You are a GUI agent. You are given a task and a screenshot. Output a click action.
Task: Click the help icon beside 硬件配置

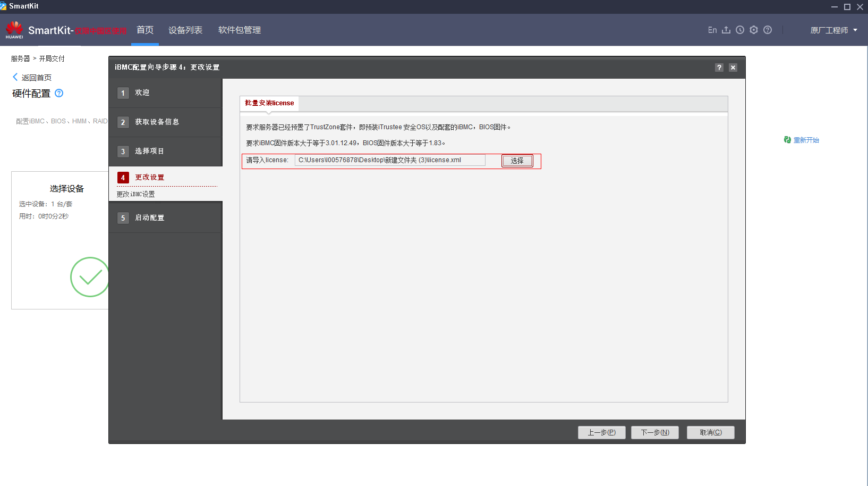point(59,93)
